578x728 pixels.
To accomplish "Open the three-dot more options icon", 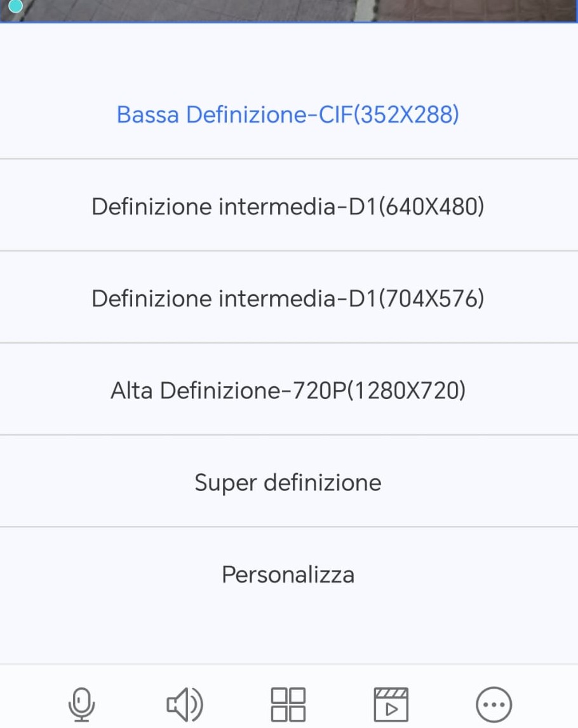I will click(494, 704).
